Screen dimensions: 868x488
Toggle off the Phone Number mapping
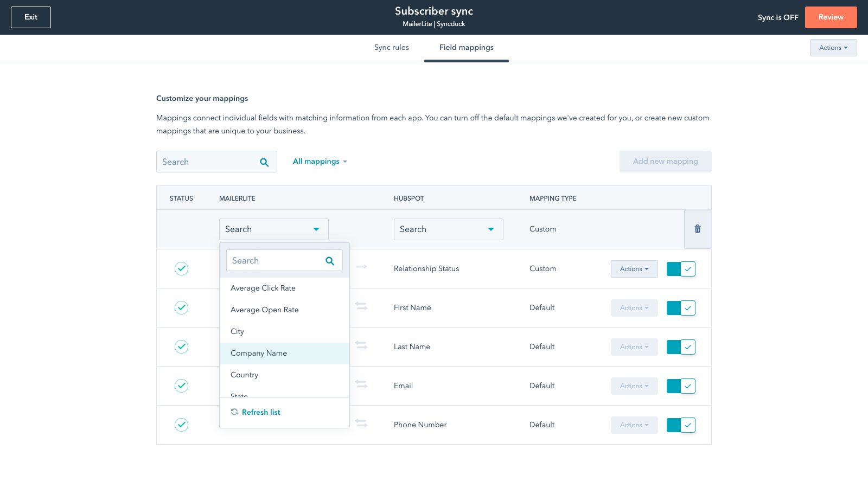point(681,425)
